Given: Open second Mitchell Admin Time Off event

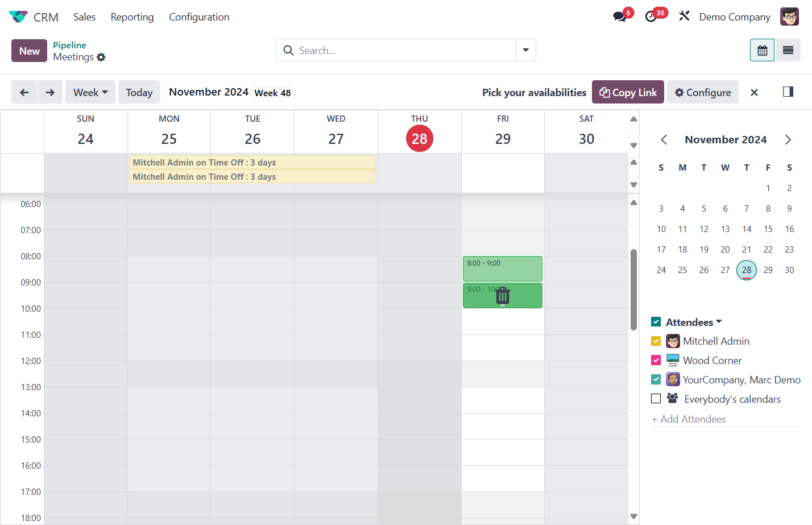Looking at the screenshot, I should (x=252, y=176).
